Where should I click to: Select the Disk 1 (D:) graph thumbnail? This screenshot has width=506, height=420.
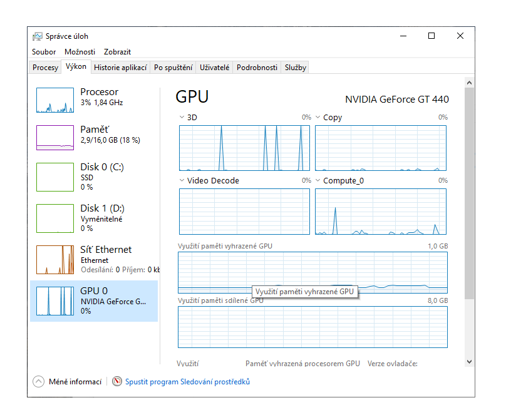[x=55, y=218]
